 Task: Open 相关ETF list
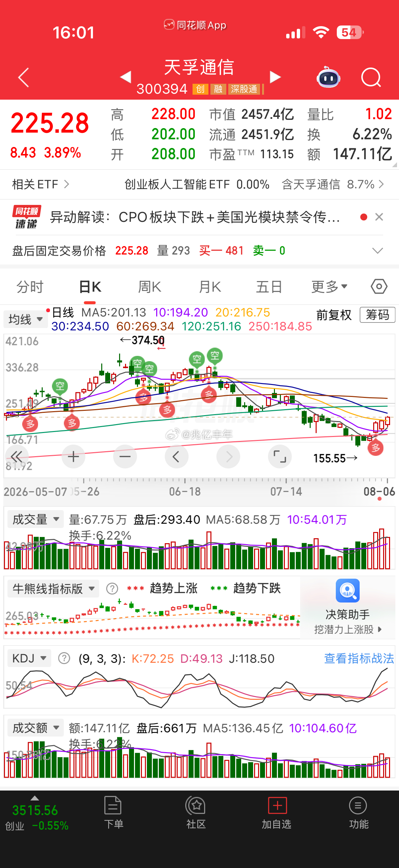click(40, 184)
